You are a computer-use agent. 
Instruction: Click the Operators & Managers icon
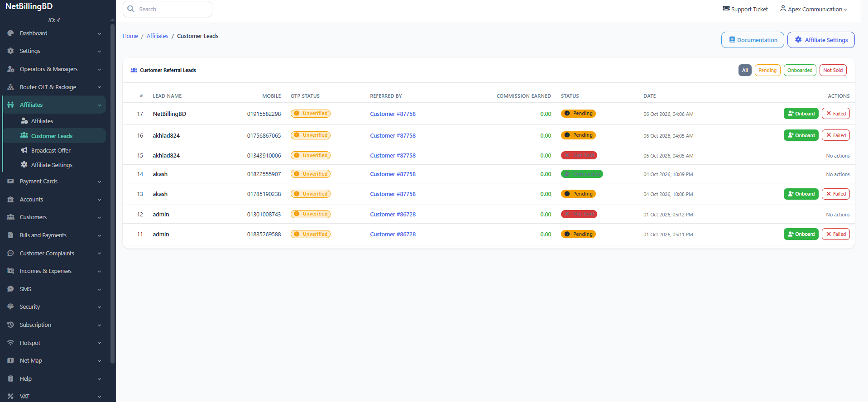tap(10, 69)
